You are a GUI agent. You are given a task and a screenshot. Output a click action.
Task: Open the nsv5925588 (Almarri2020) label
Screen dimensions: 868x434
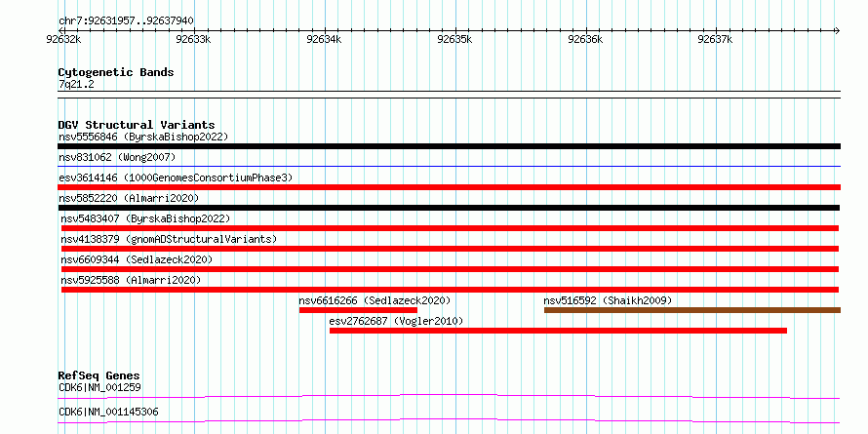coord(131,280)
